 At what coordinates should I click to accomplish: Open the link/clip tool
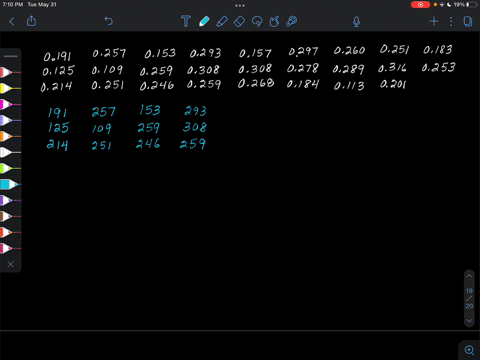tap(291, 22)
